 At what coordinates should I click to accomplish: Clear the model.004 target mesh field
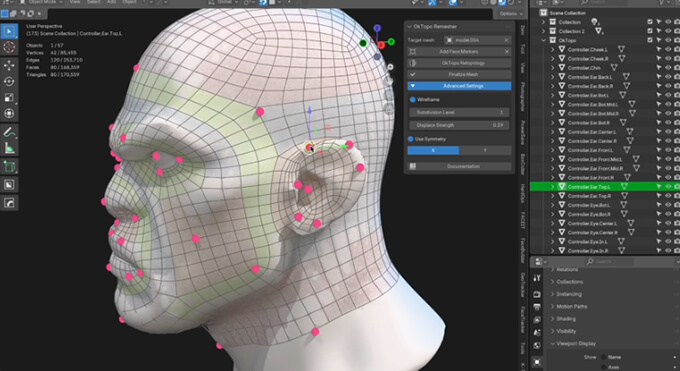pos(506,40)
